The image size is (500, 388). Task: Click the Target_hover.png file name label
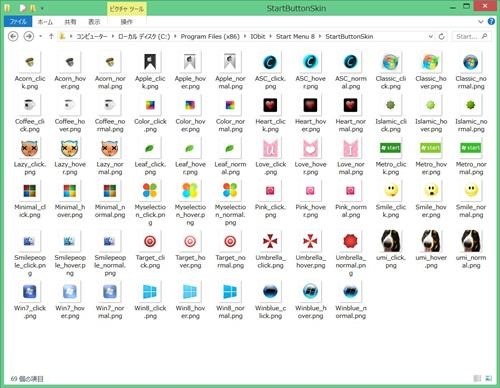click(190, 262)
